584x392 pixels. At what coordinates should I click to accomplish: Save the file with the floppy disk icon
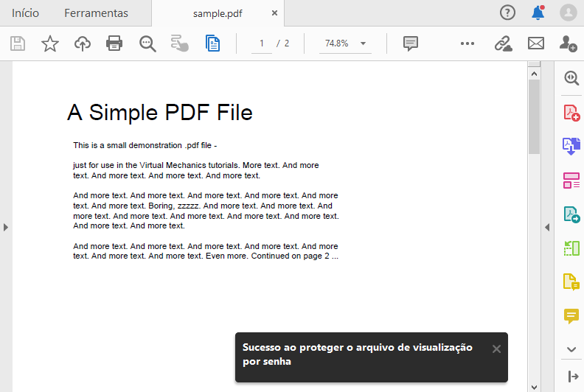click(x=18, y=43)
